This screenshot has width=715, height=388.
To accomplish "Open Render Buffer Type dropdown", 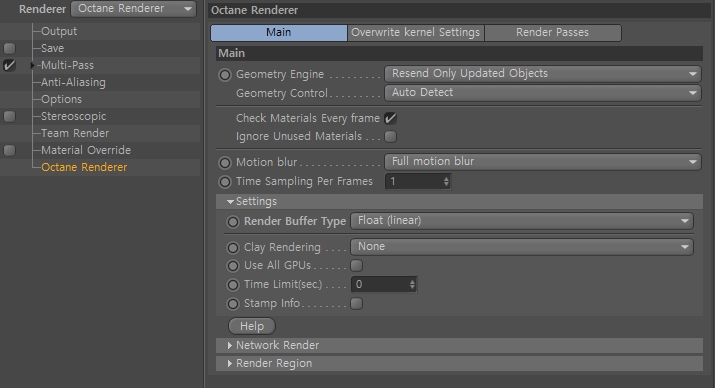I will click(522, 221).
